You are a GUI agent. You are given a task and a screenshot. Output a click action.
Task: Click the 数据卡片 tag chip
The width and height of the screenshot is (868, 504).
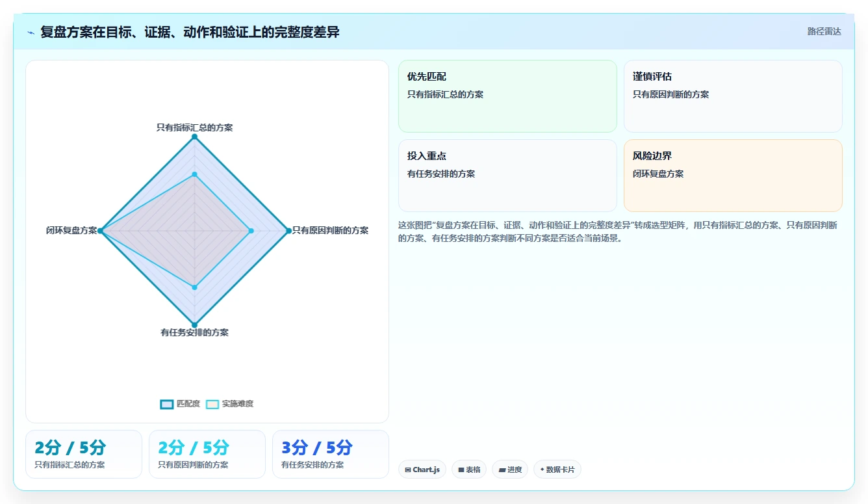[x=557, y=470]
